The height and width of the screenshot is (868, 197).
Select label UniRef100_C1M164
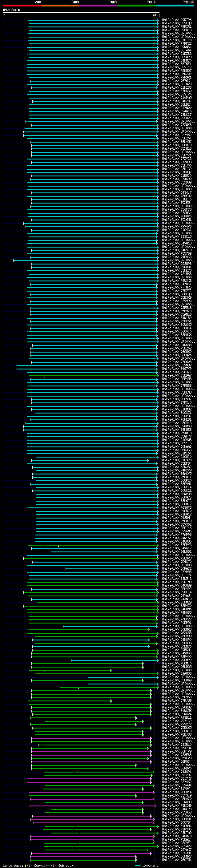click(x=177, y=453)
